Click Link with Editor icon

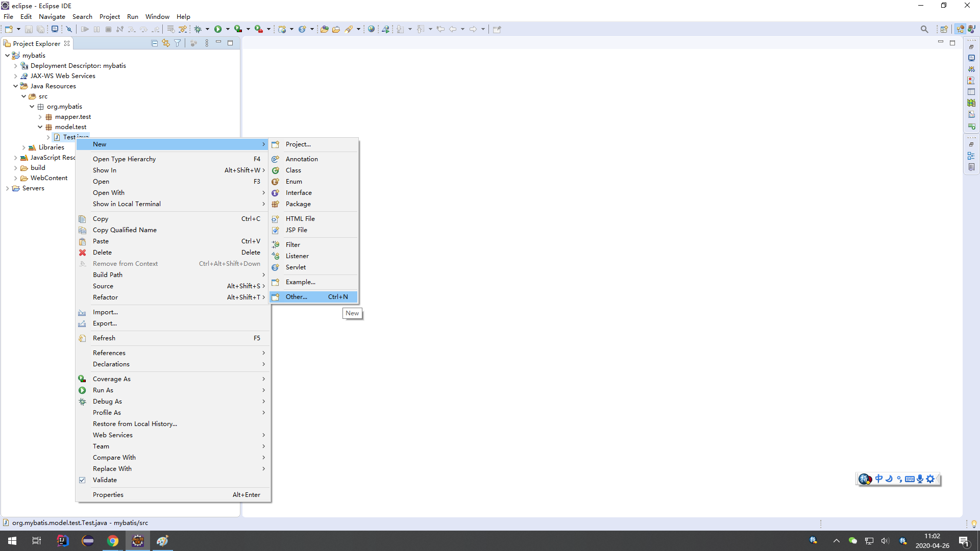click(166, 43)
